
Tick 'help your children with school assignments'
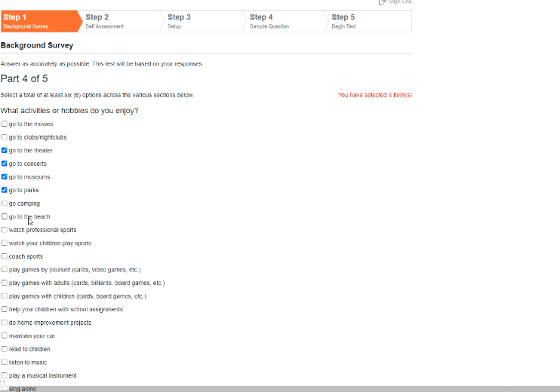tap(5, 309)
